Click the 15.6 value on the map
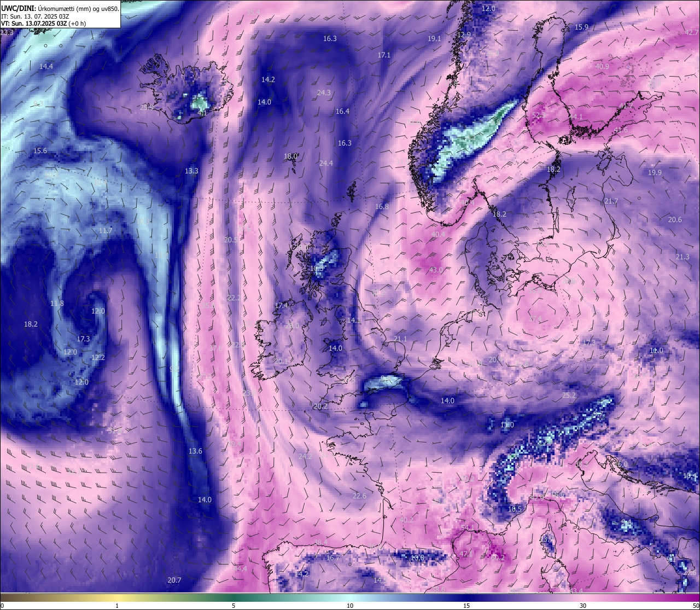700x610 pixels. pos(40,150)
